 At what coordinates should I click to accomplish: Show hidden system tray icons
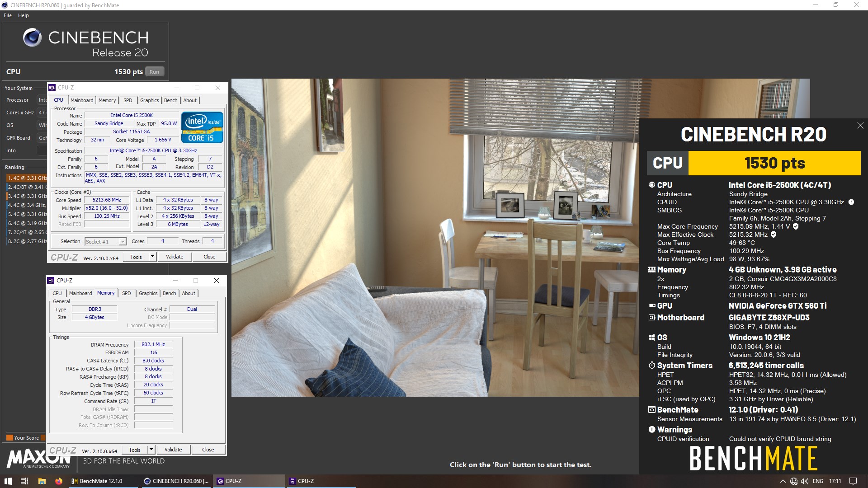click(783, 481)
